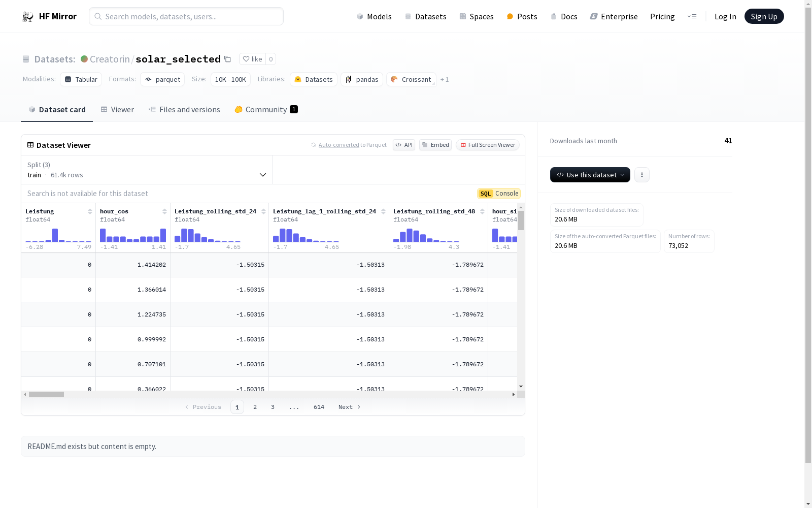Viewport: 812px width, 508px height.
Task: Open the Full Screen Viewer
Action: 487,145
